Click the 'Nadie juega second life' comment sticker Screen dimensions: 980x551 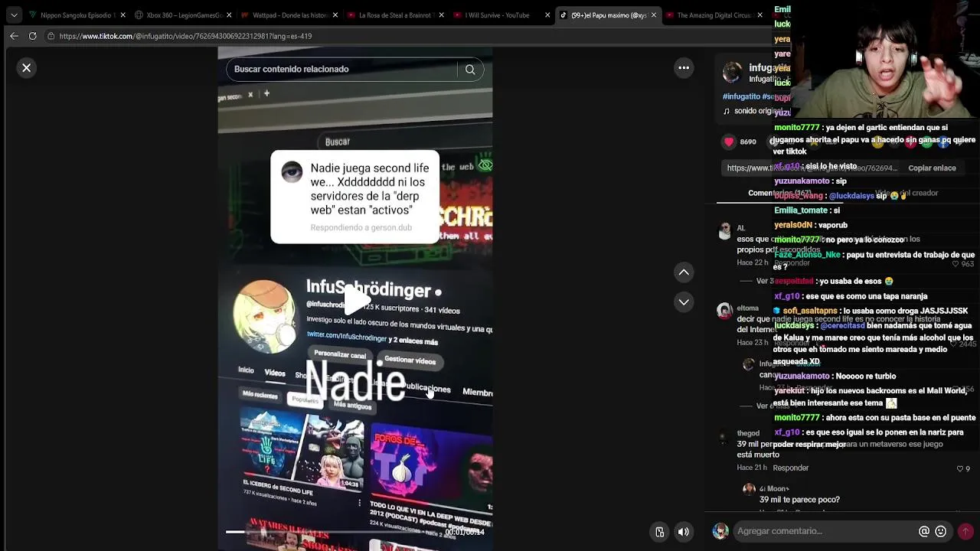[355, 197]
